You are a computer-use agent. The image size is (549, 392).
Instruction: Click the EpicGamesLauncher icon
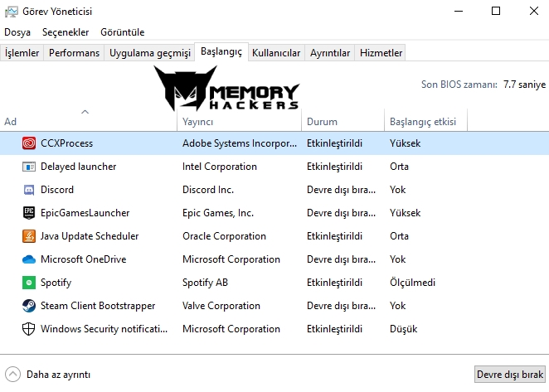tap(29, 213)
